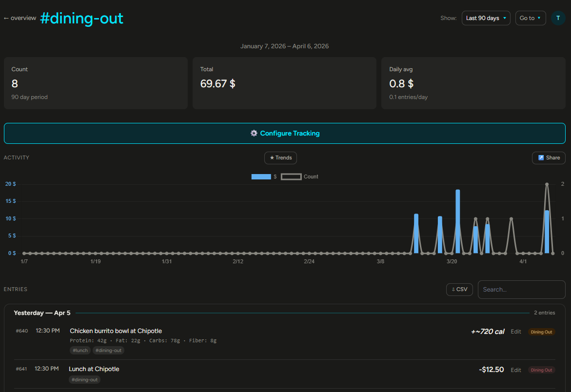The height and width of the screenshot is (392, 571).
Task: Collapse the Yesterday — Apr 5 entry group
Action: [42, 313]
